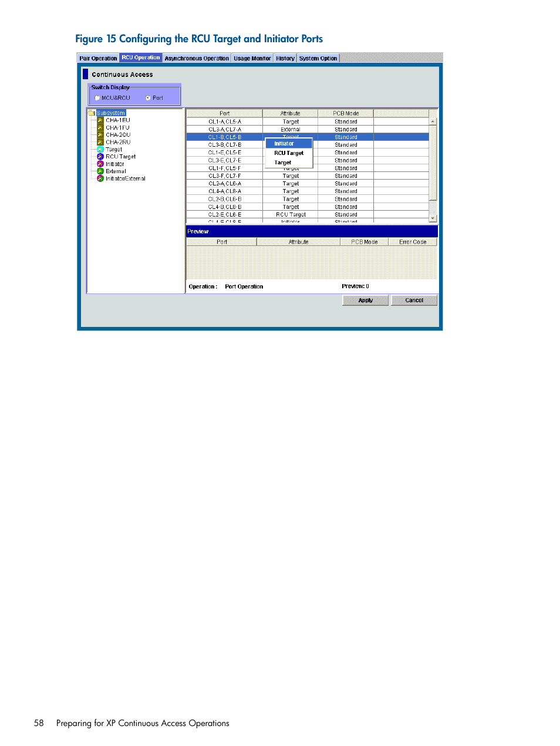Screen dimensions: 560x746
Task: Choose Initiator in the context menu
Action: 289,144
